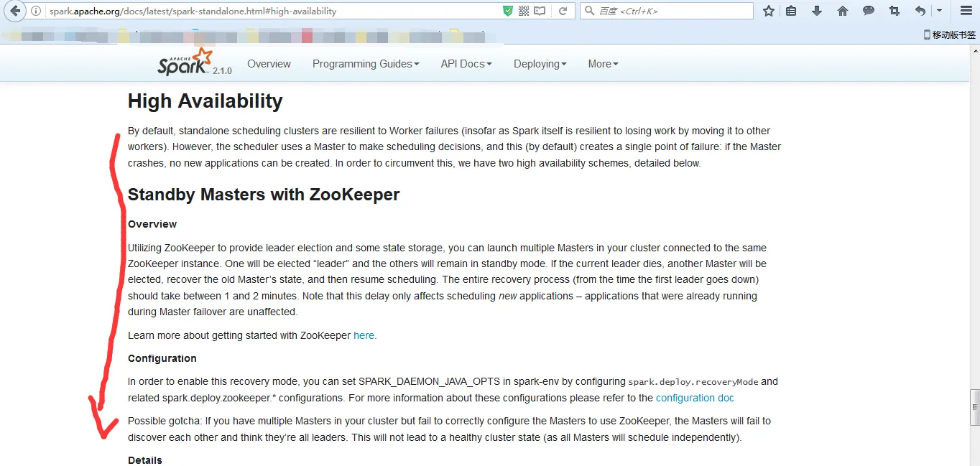This screenshot has width=980, height=466.
Task: Open the downloads arrow icon
Action: [x=817, y=11]
